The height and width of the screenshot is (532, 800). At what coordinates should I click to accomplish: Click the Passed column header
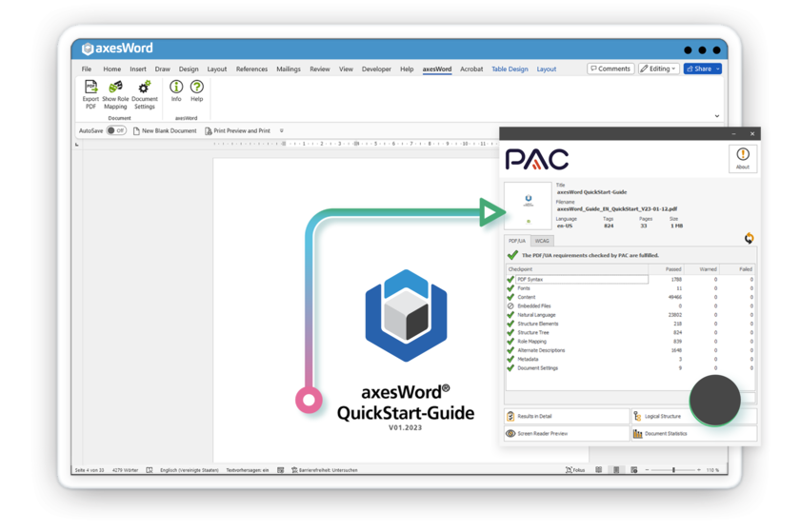pos(667,268)
